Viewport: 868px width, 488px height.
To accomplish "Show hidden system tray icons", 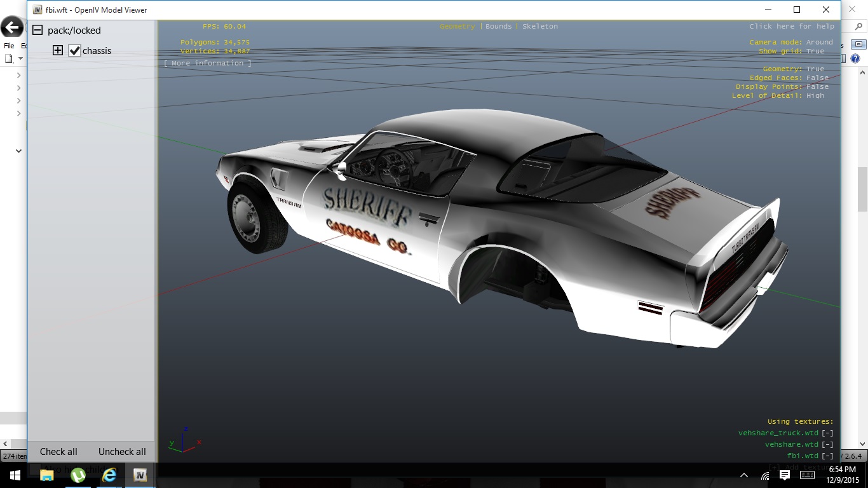I will click(x=744, y=475).
